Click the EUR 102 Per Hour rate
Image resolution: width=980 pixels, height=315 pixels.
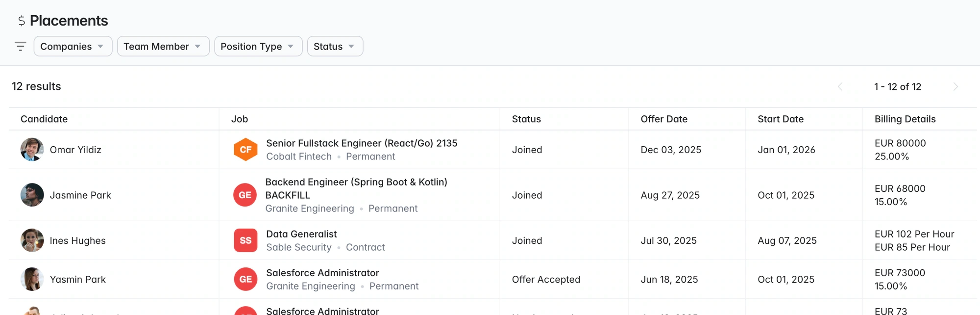point(914,234)
